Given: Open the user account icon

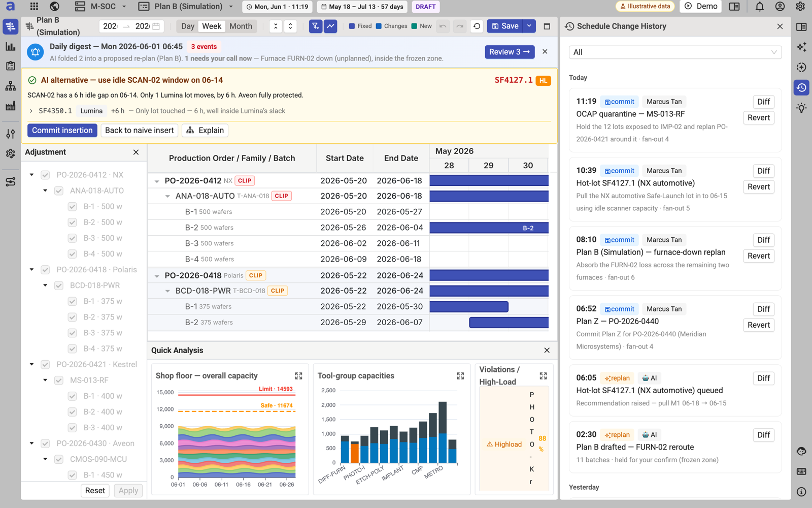Looking at the screenshot, I should [780, 7].
